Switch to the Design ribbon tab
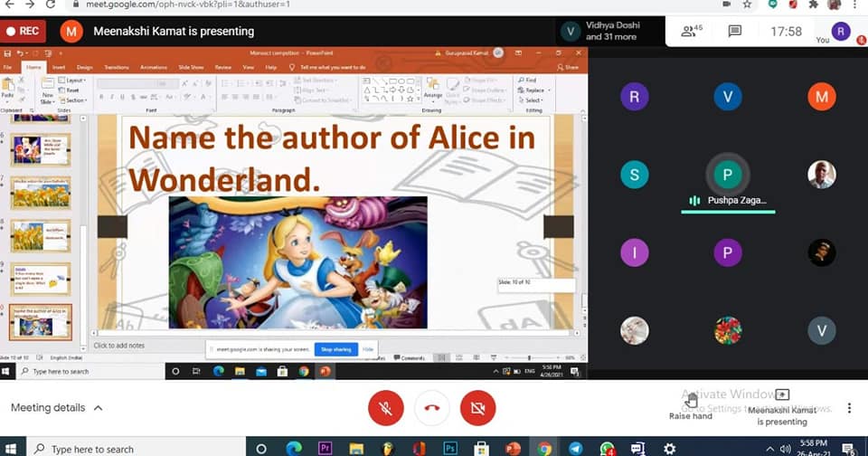The image size is (868, 456). pos(85,67)
